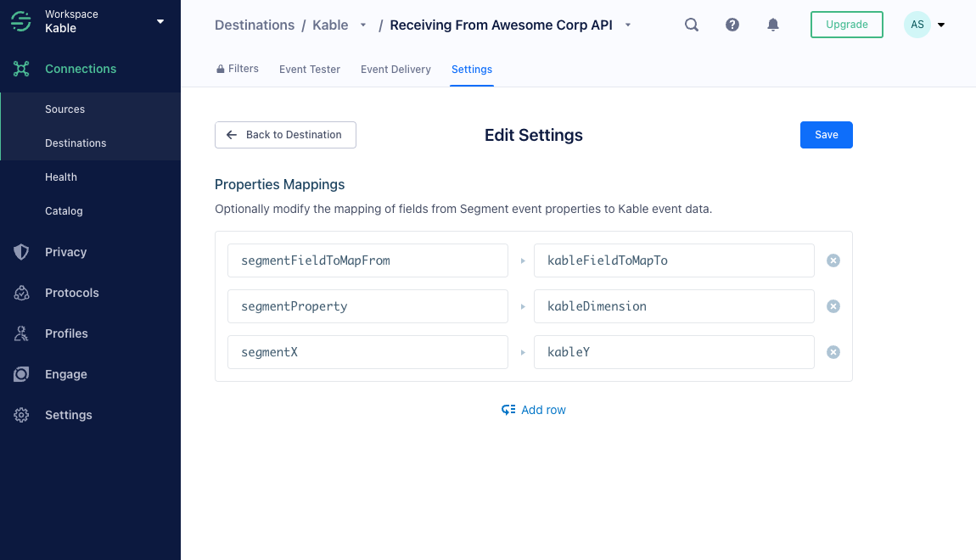Click the segmentFieldToMapFrom input field

tap(367, 260)
